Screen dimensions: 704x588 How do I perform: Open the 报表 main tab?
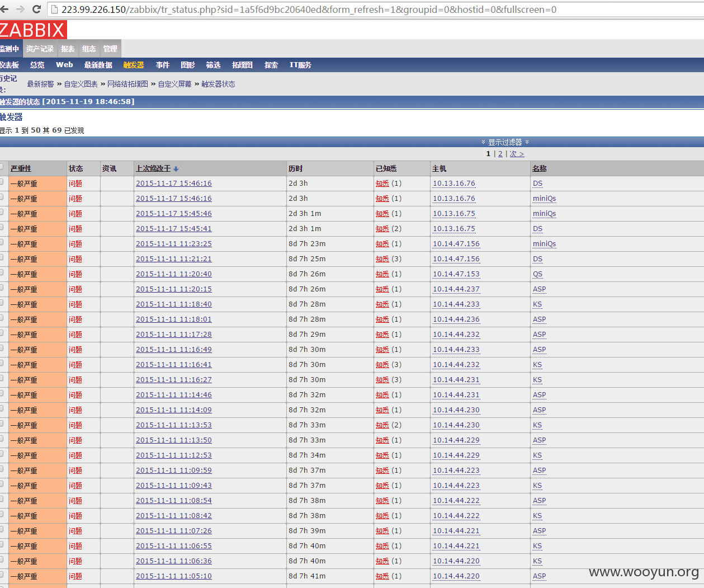click(x=68, y=49)
